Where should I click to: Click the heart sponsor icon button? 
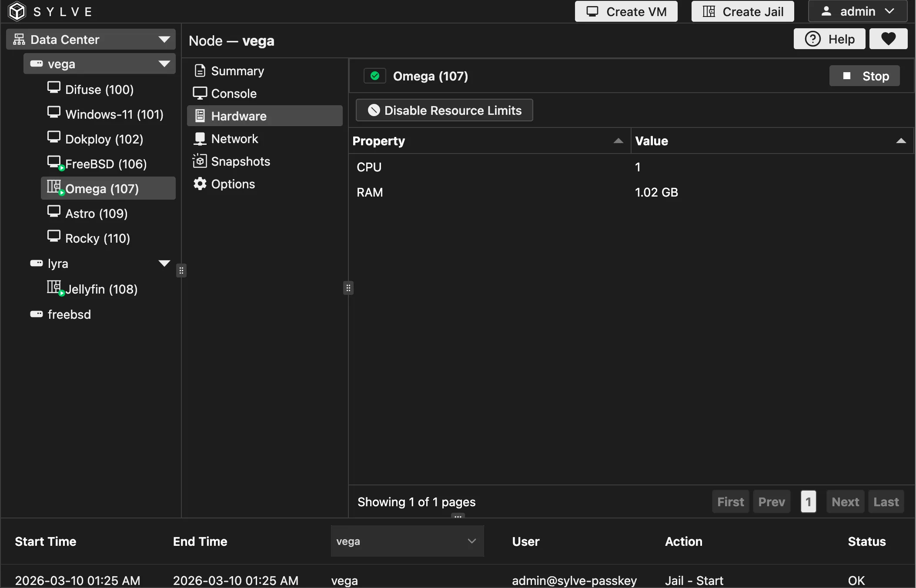pyautogui.click(x=888, y=39)
